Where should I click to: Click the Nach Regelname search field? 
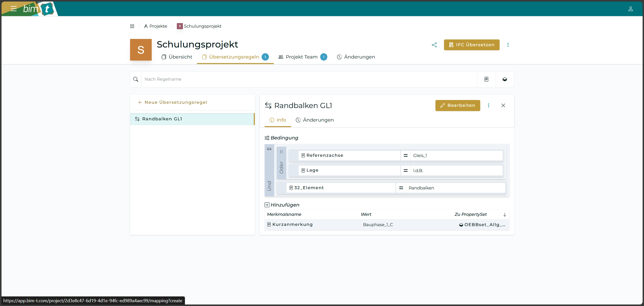[x=309, y=79]
